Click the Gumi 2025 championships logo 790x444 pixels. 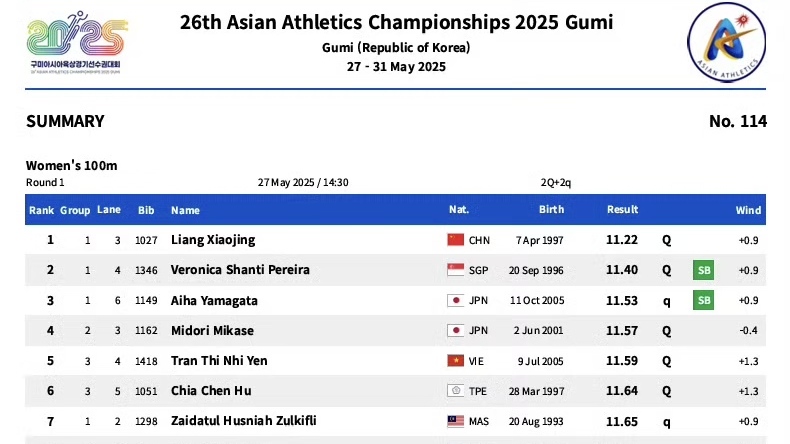tap(77, 44)
